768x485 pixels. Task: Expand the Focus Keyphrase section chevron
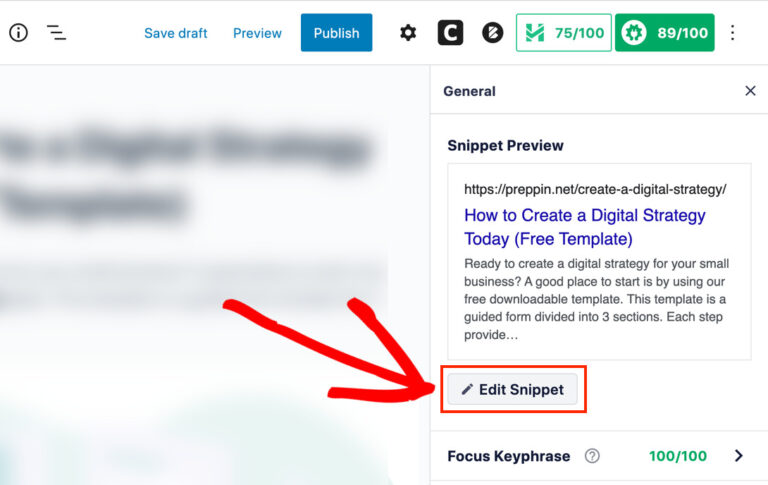point(739,456)
